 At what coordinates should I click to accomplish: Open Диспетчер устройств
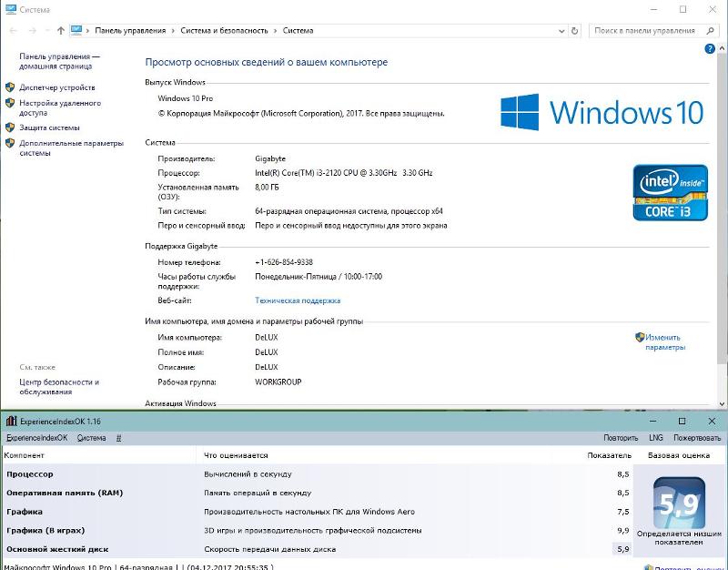pyautogui.click(x=57, y=87)
